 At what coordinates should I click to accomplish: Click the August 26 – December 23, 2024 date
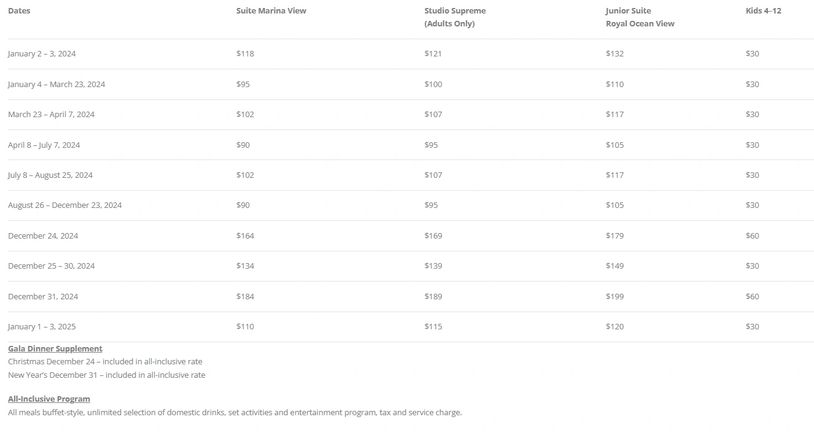coord(65,206)
